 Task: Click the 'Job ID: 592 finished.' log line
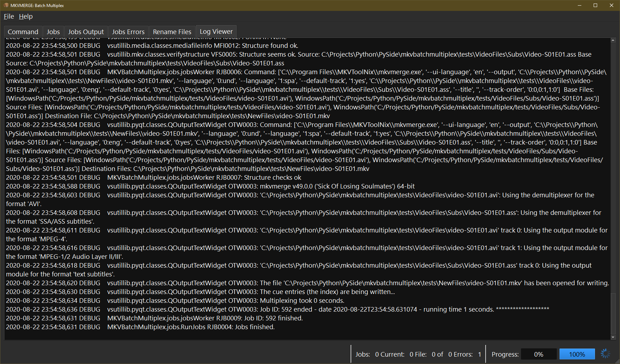(154, 318)
